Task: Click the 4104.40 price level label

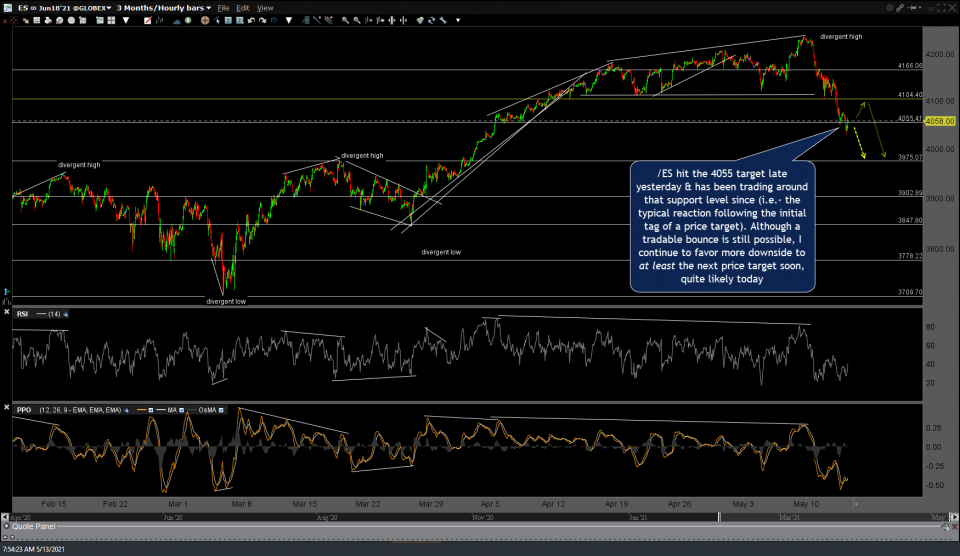Action: click(910, 95)
